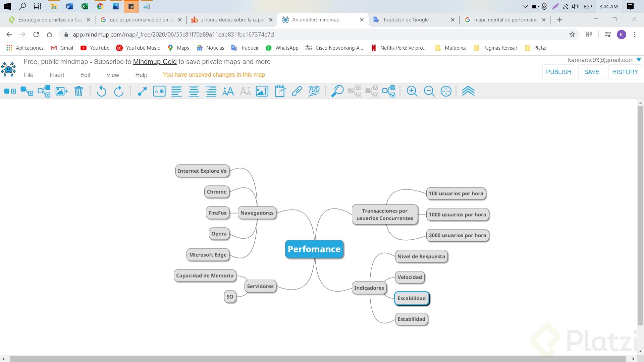Screen dimensions: 644x362
Task: Click the undo arrow icon
Action: click(101, 91)
